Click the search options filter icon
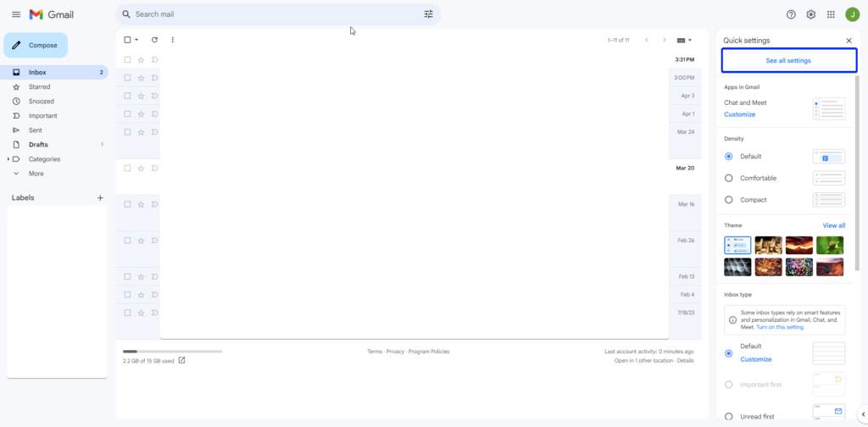 (428, 14)
